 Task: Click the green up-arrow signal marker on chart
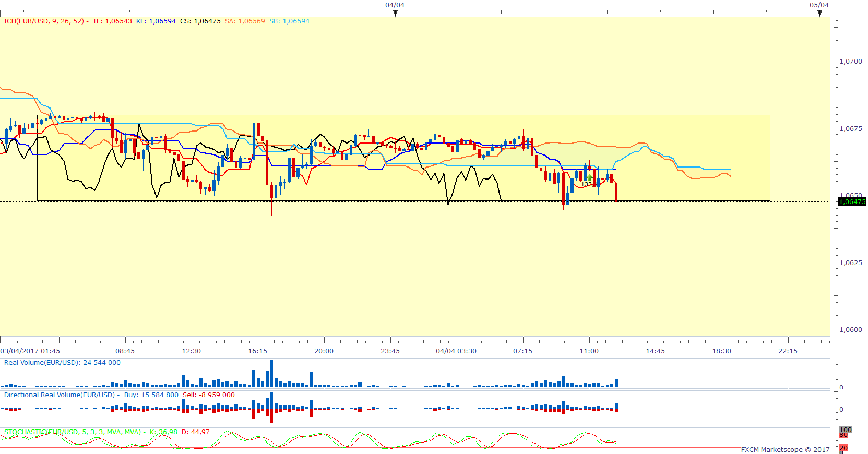point(589,177)
